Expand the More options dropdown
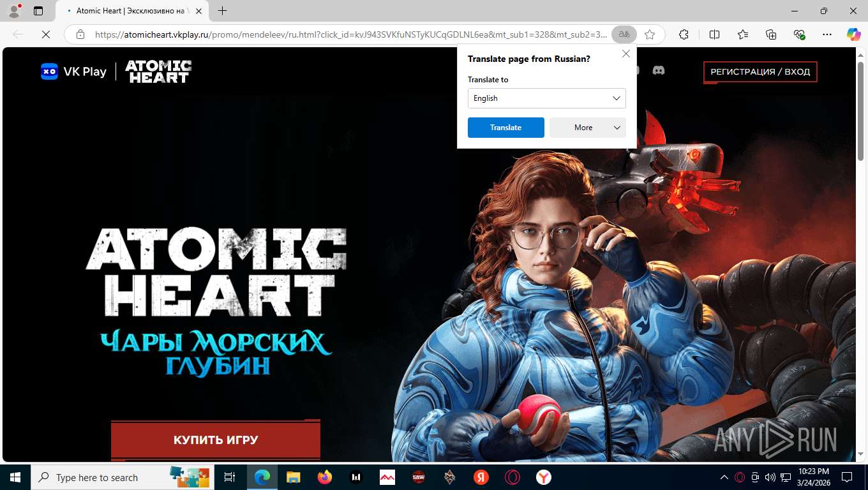Viewport: 868px width, 490px height. point(588,128)
